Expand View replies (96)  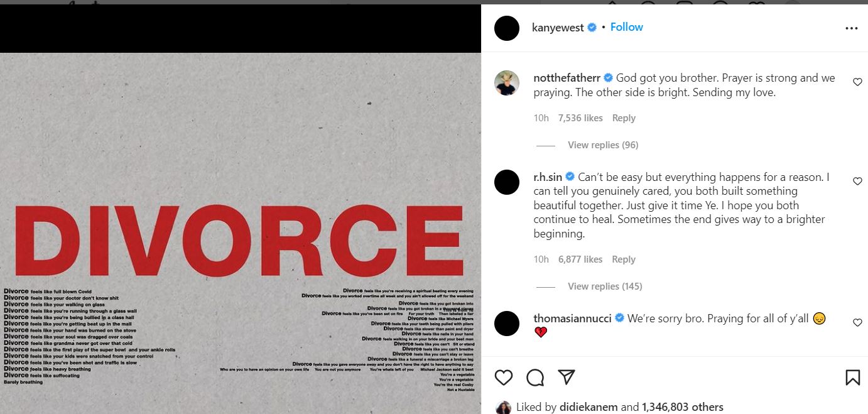[x=602, y=145]
